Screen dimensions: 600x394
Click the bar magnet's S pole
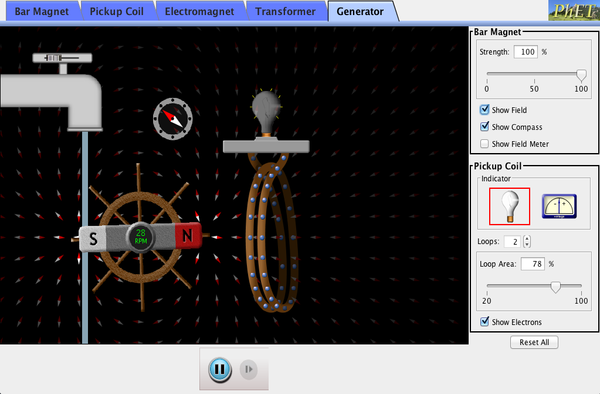93,239
